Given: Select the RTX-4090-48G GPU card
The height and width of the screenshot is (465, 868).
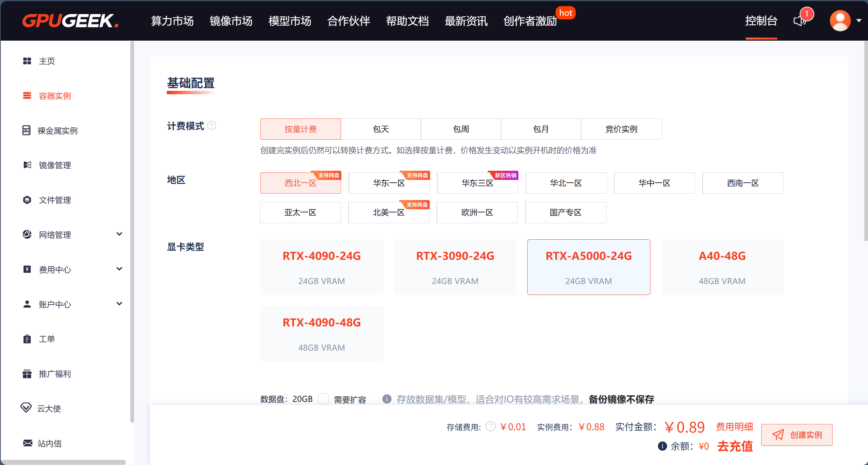Looking at the screenshot, I should (321, 334).
